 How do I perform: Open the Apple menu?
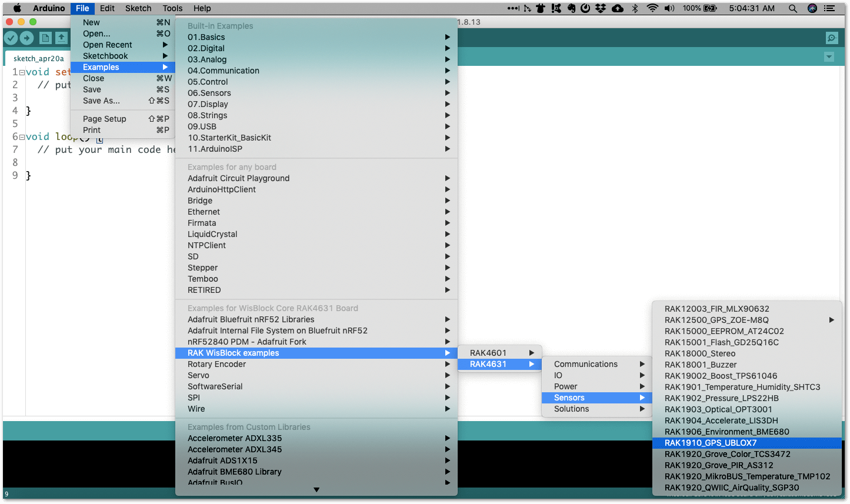tap(17, 8)
